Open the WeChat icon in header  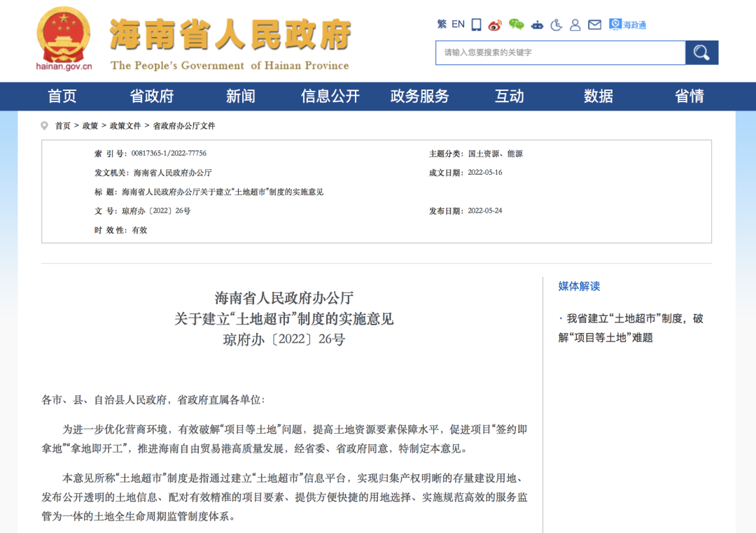coord(515,24)
